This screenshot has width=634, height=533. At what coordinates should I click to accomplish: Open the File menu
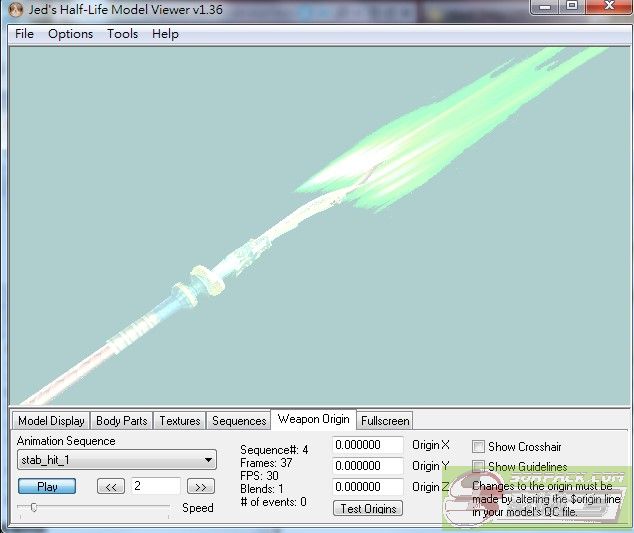(x=24, y=33)
